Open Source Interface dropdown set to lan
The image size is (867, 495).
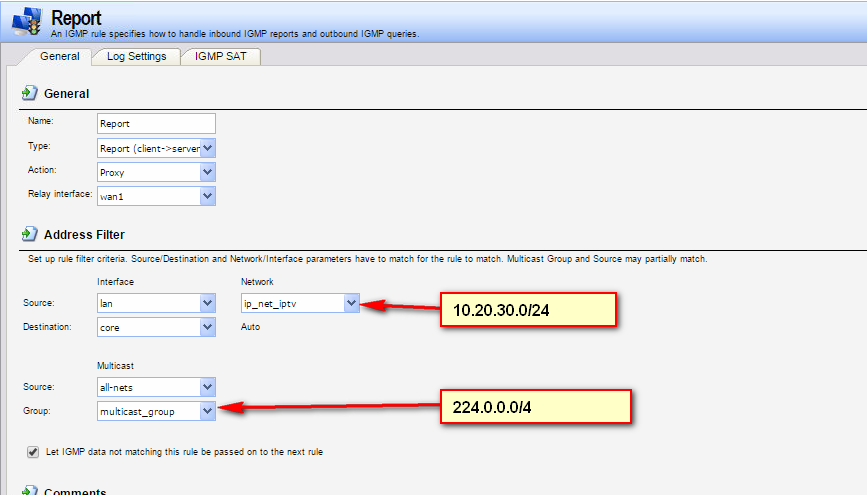tap(208, 302)
